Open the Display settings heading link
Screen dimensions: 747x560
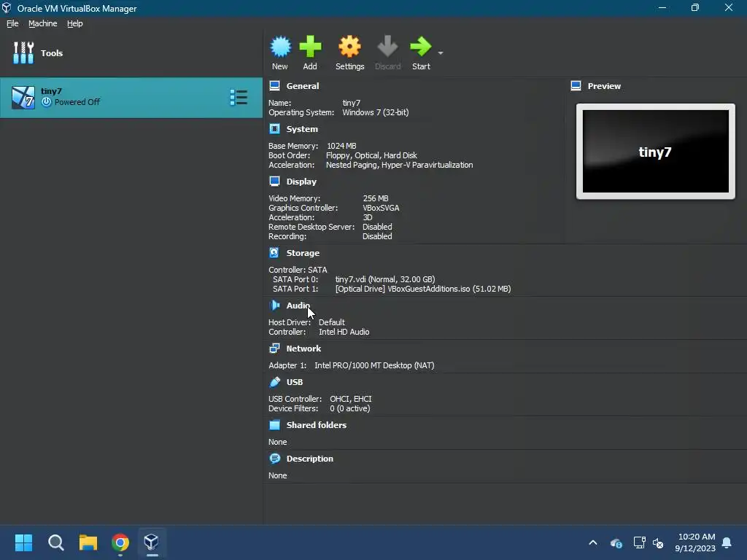tap(301, 182)
